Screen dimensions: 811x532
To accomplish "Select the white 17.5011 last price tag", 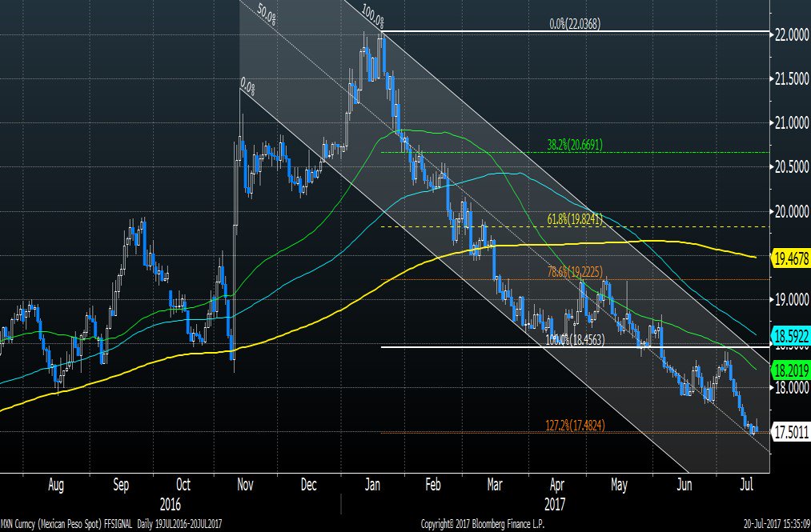I will tap(791, 432).
